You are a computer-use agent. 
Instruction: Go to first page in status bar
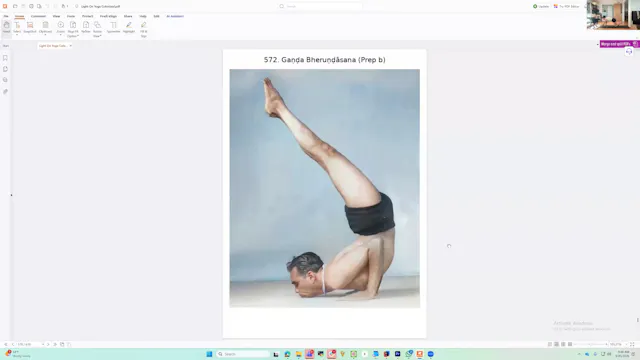click(6, 344)
